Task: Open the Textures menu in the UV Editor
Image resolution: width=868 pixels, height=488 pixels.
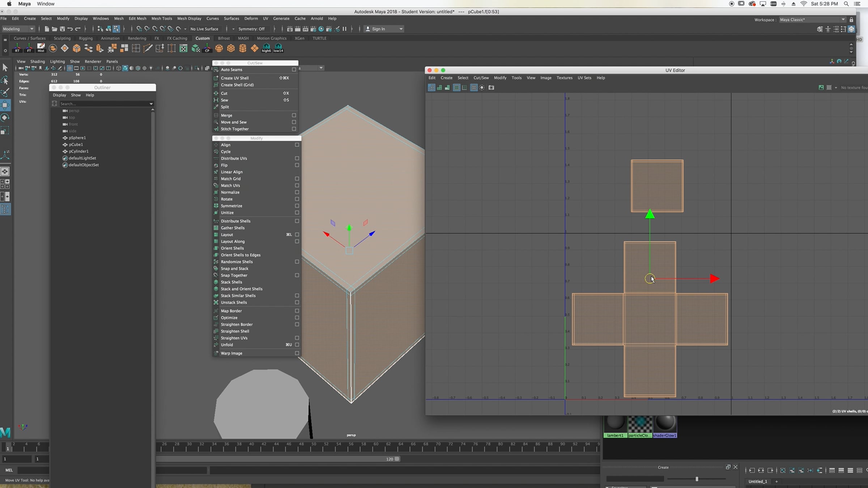Action: (x=564, y=78)
